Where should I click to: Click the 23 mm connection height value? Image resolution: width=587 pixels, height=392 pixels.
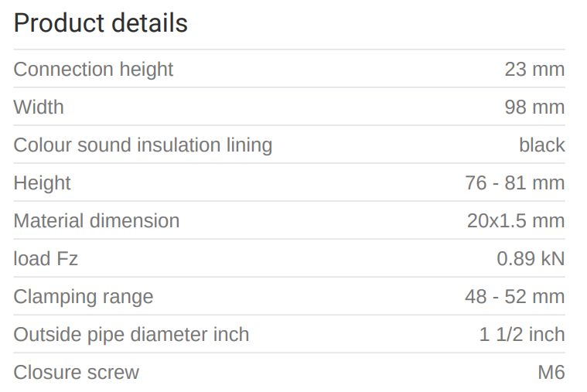tap(534, 69)
